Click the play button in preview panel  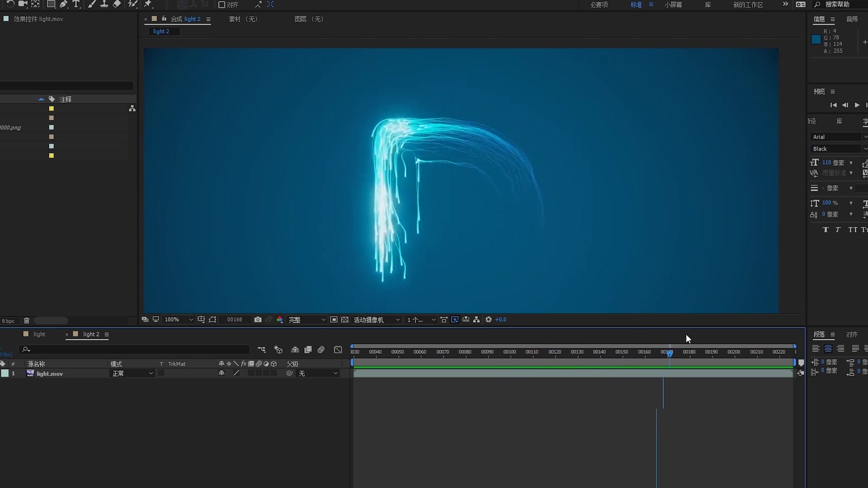pyautogui.click(x=857, y=105)
